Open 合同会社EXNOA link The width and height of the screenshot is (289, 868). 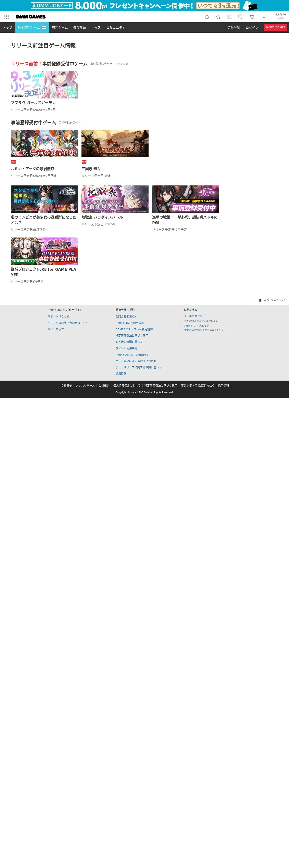coord(126,316)
